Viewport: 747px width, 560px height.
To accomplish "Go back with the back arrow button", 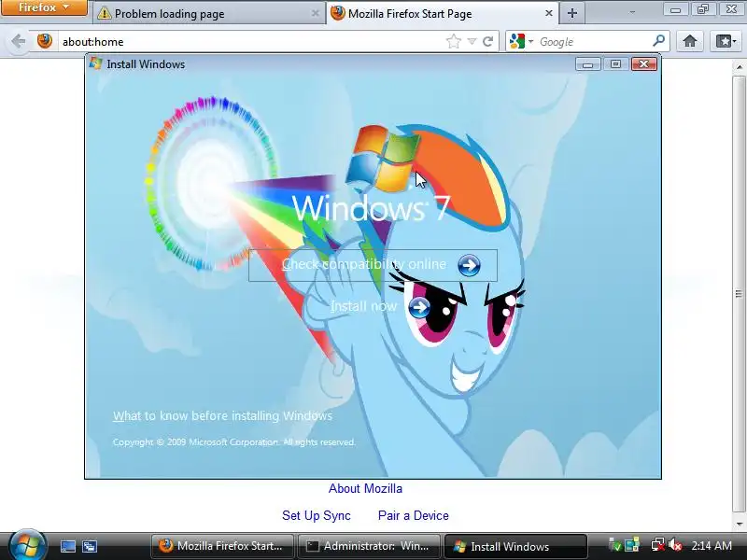I will [18, 41].
